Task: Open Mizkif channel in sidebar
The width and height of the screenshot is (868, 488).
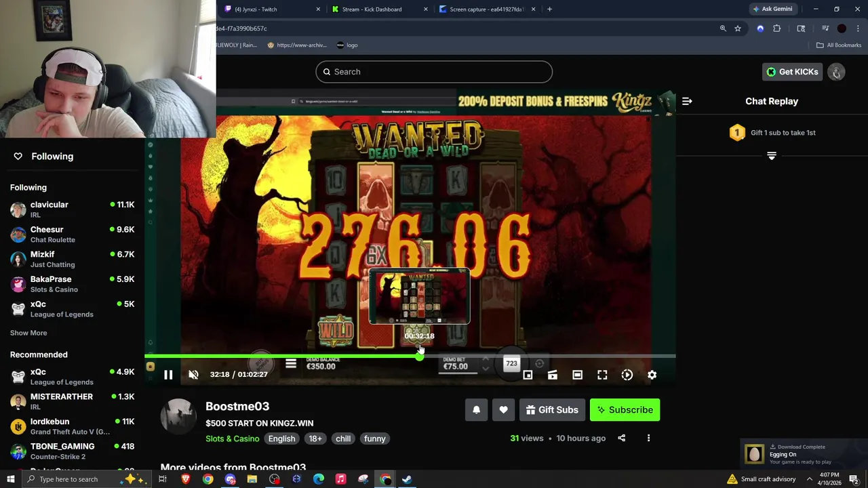Action: (x=73, y=259)
